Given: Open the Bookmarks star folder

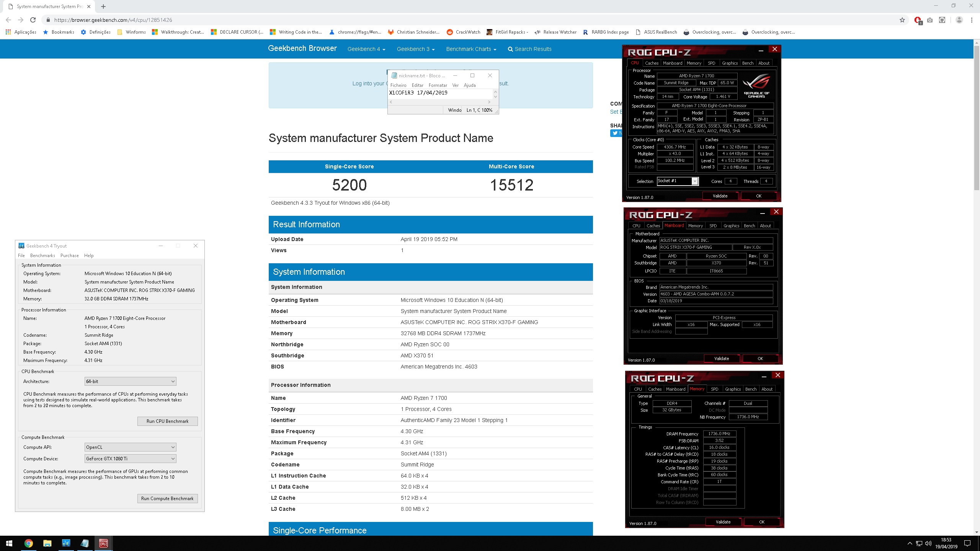Looking at the screenshot, I should pos(59,32).
